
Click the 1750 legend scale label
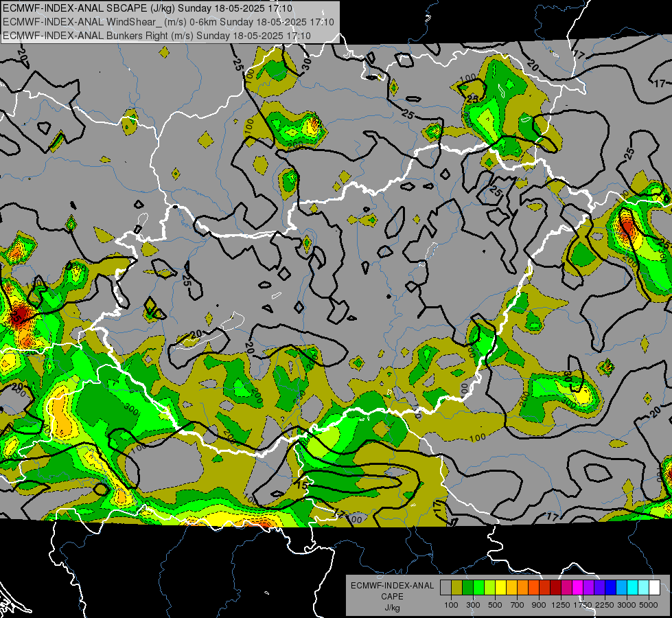tap(583, 605)
